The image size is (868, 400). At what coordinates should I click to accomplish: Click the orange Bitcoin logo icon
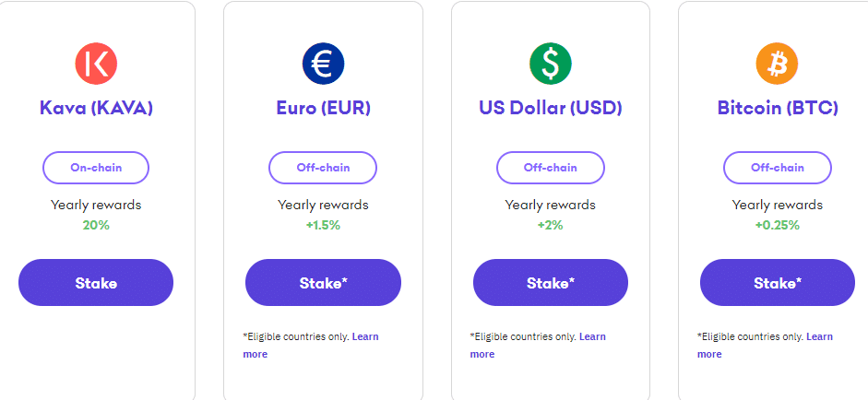[777, 63]
